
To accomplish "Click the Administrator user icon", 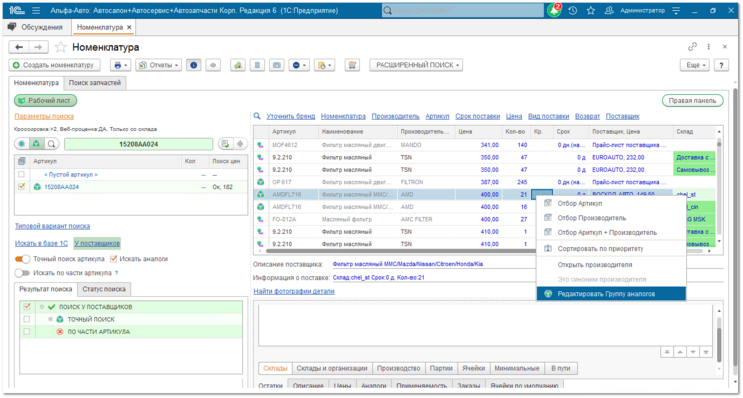I will 609,10.
